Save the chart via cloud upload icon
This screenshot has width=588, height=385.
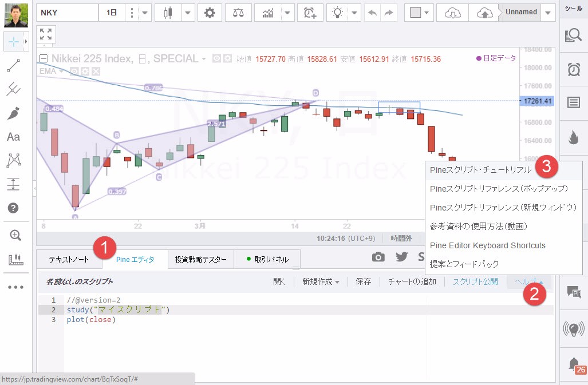click(484, 13)
